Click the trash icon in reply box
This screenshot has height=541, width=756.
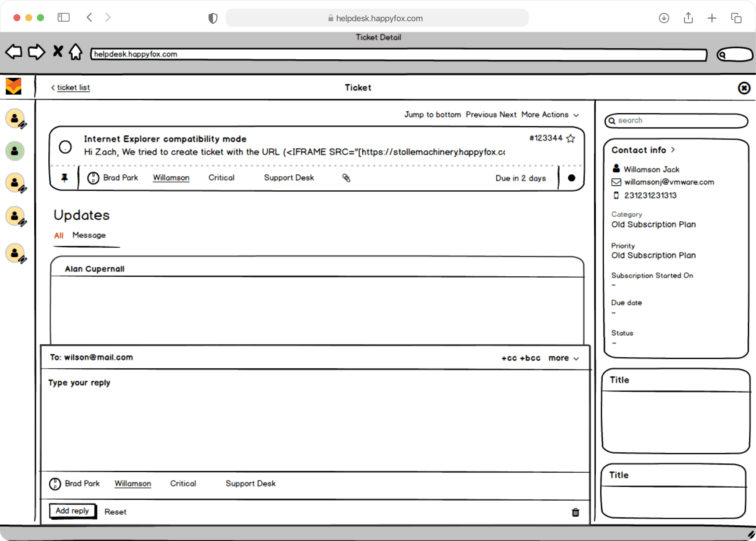575,512
